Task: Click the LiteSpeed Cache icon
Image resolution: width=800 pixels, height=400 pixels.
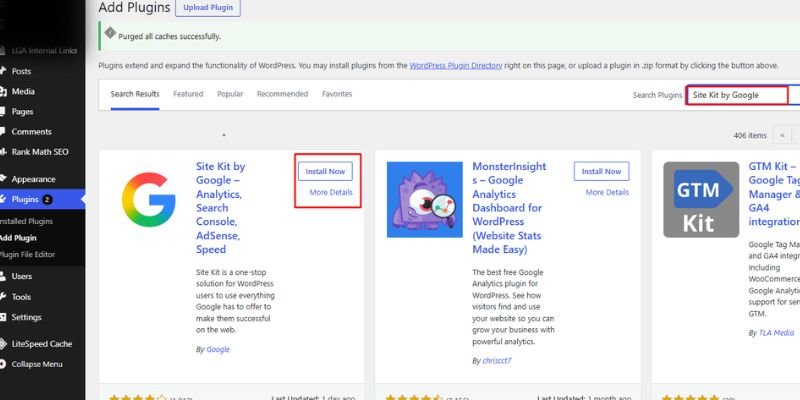Action: (3, 344)
